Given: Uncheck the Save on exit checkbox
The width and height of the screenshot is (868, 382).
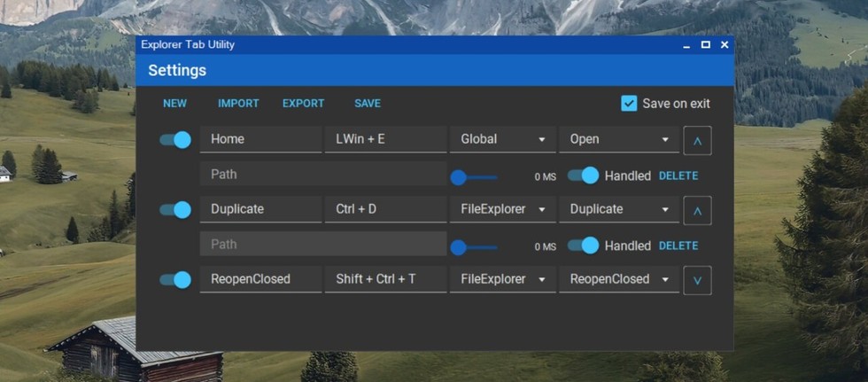Looking at the screenshot, I should 629,104.
